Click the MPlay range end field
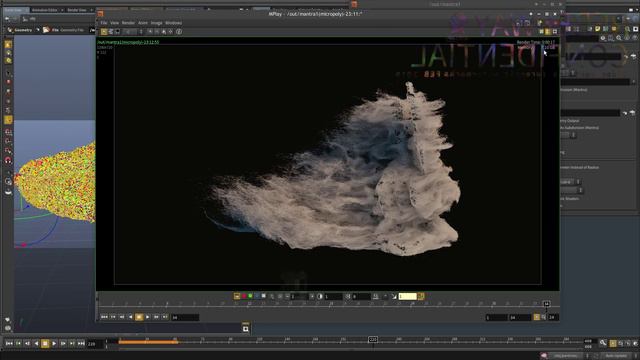The image size is (640, 360). [520, 317]
